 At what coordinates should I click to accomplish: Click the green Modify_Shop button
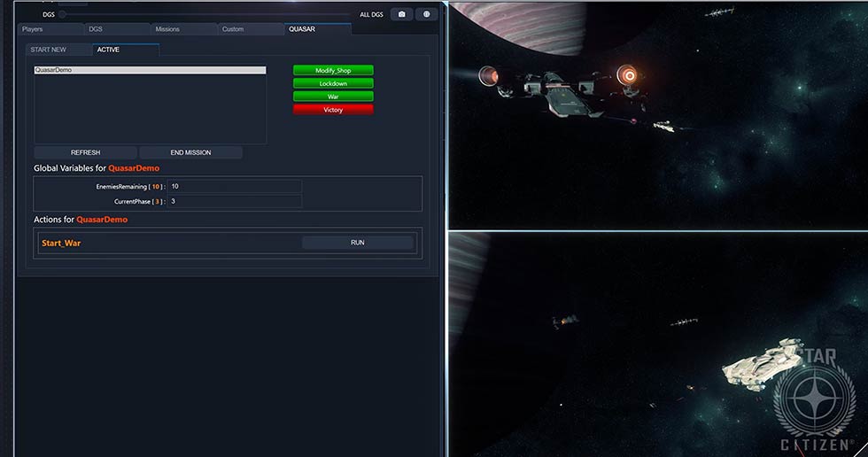point(333,70)
